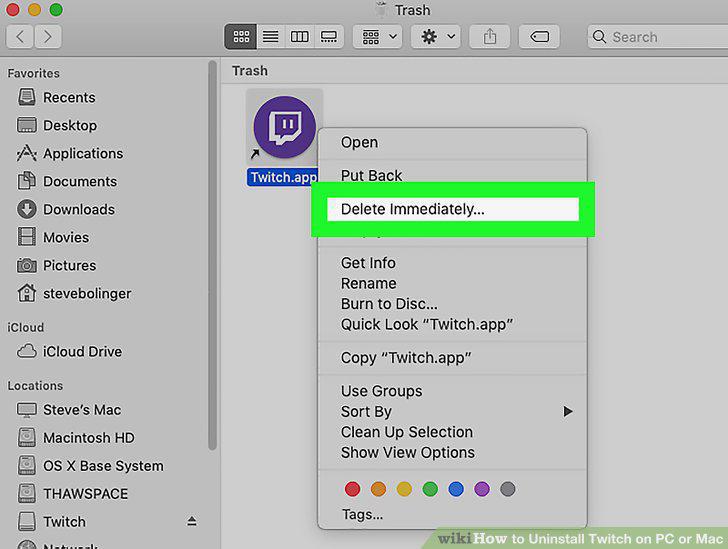Switch to list view in toolbar
The height and width of the screenshot is (549, 728).
coord(271,37)
